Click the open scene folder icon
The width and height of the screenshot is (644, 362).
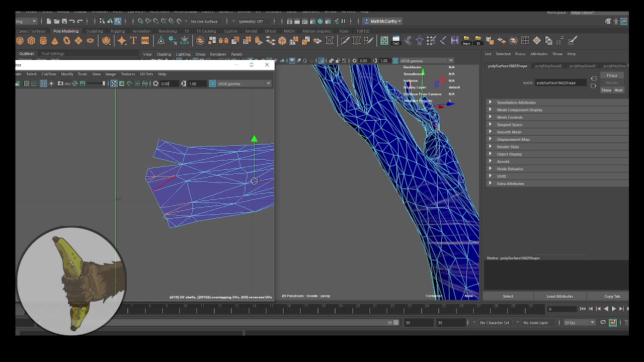point(56,21)
